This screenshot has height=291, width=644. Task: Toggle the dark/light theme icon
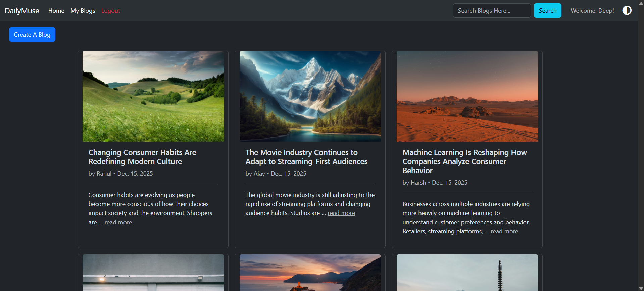coord(627,10)
